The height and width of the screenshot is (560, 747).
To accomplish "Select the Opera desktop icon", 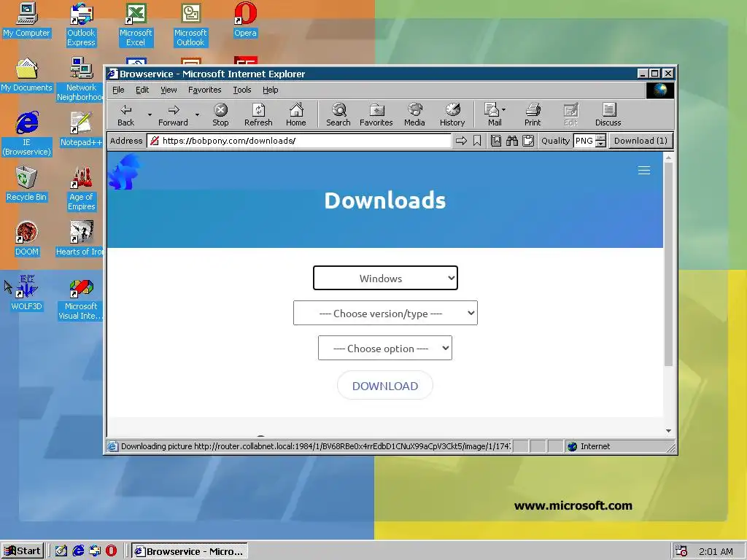I will (245, 20).
